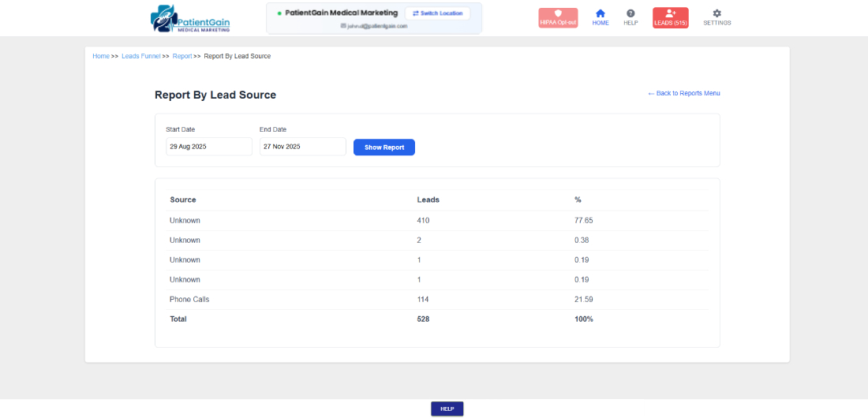
Task: Click Report breadcrumb link
Action: (x=182, y=56)
